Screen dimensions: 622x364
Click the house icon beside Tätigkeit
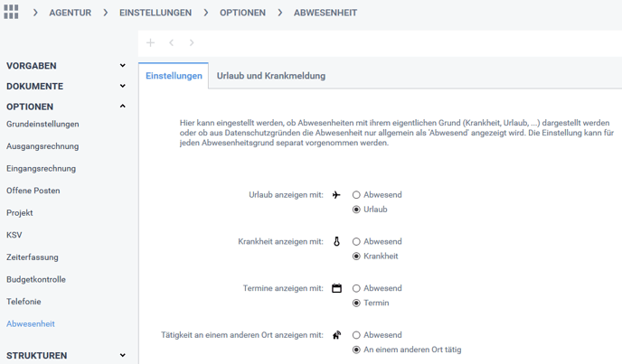tap(336, 335)
